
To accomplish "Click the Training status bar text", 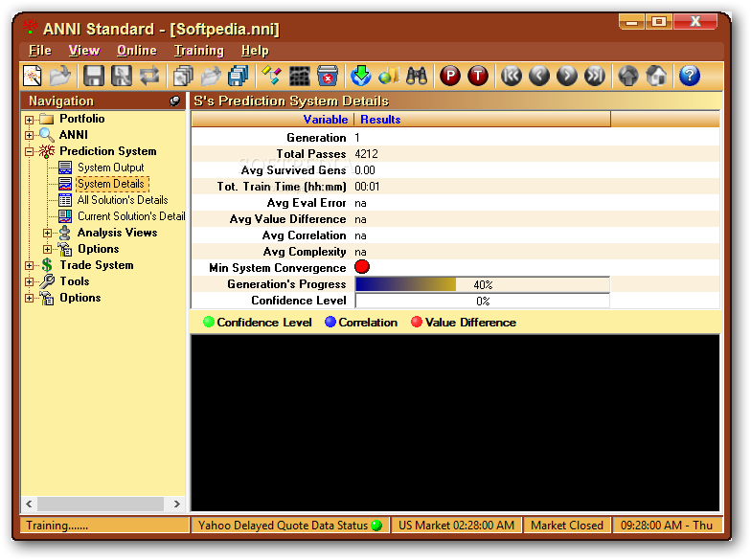I will 57,526.
